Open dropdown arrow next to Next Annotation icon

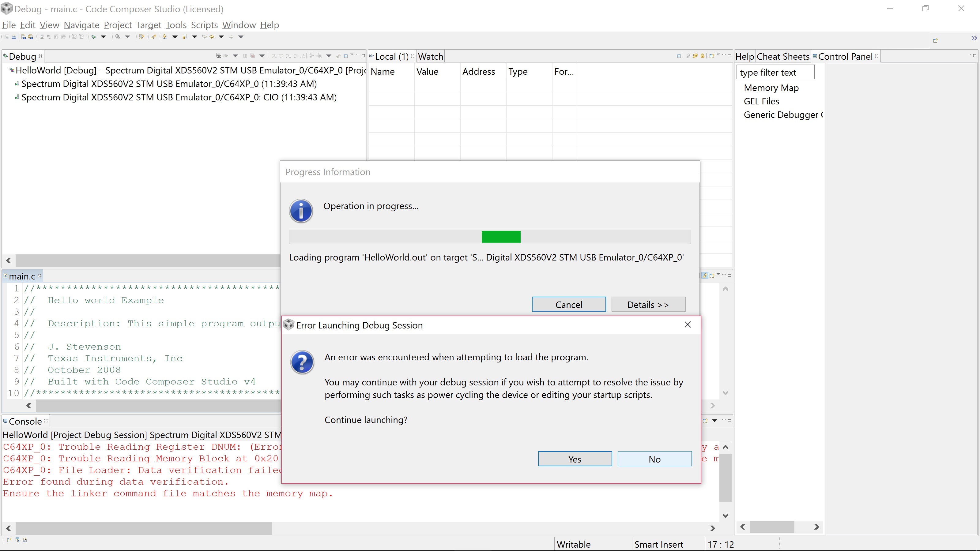(x=175, y=37)
